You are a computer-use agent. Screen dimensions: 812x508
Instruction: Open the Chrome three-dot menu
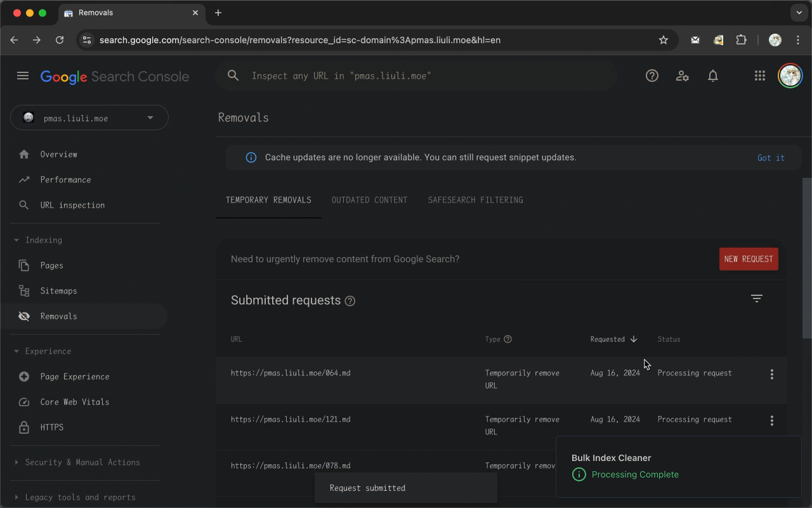(x=798, y=40)
